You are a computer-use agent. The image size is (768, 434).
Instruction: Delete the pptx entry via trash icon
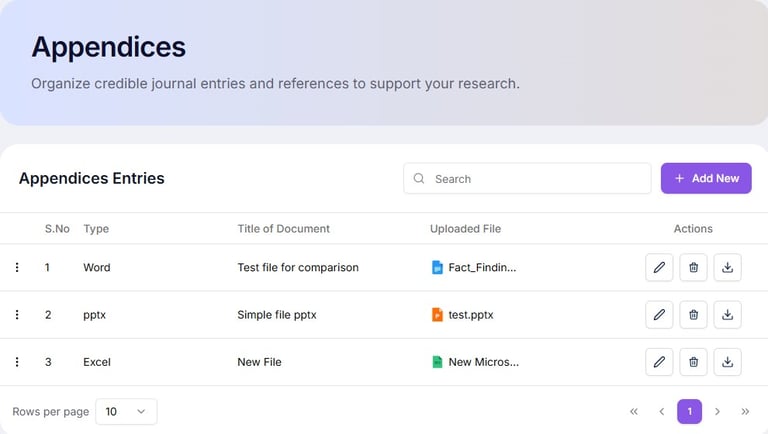pyautogui.click(x=693, y=315)
